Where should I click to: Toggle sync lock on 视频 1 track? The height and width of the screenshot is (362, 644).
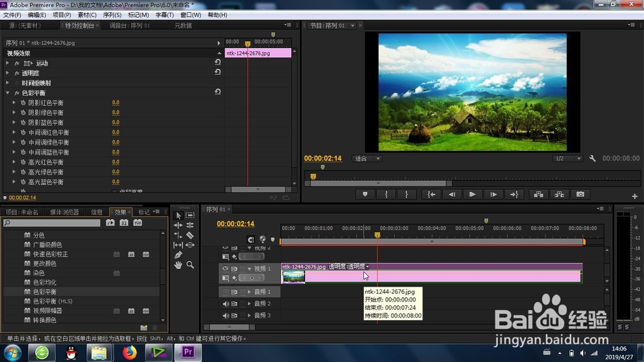pyautogui.click(x=234, y=269)
